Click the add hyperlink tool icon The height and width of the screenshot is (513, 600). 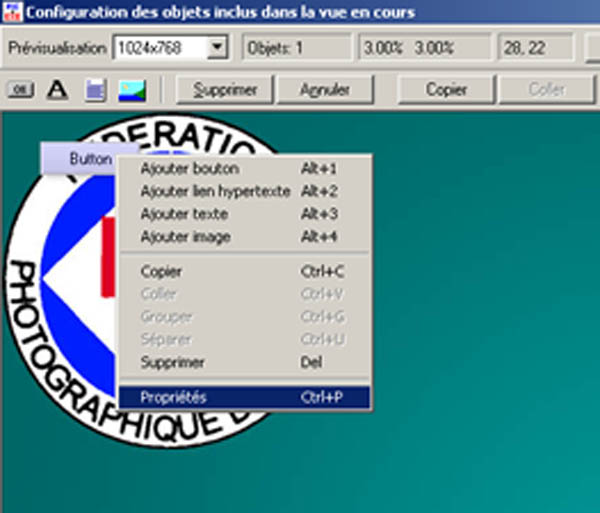95,90
